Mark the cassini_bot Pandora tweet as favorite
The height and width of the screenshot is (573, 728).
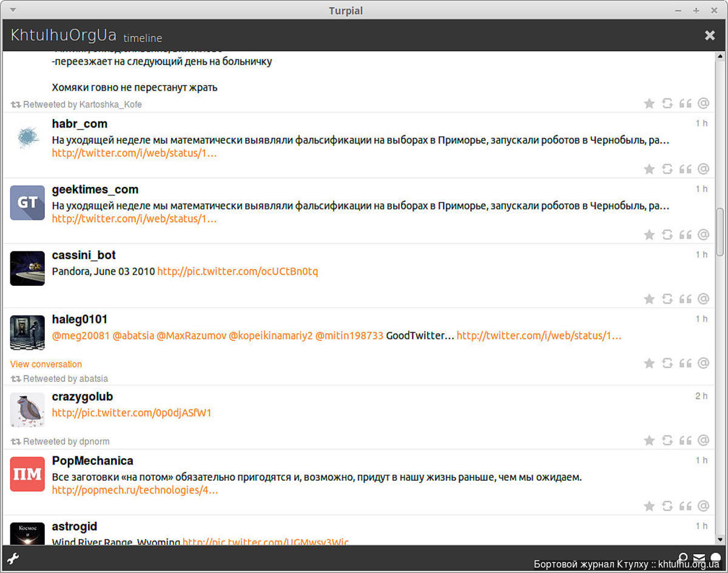(x=649, y=299)
